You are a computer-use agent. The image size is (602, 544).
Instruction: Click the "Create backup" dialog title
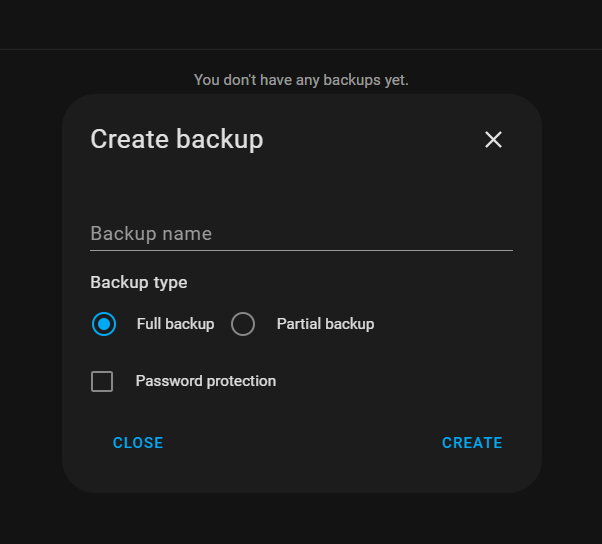(177, 139)
